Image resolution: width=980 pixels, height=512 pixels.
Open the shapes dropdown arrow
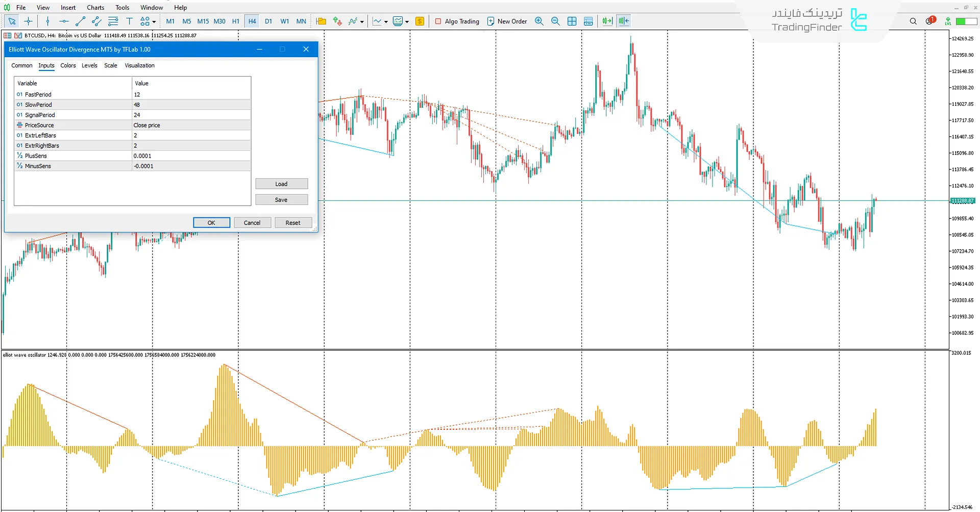click(154, 22)
